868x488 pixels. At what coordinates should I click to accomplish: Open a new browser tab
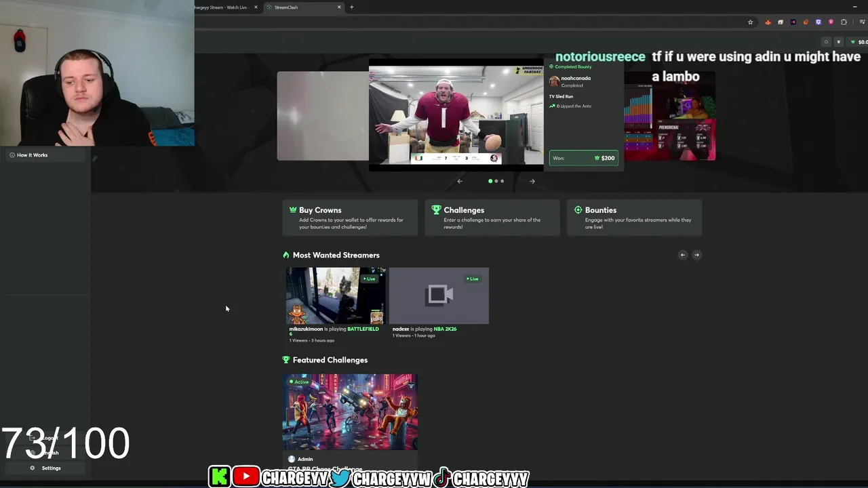point(351,7)
